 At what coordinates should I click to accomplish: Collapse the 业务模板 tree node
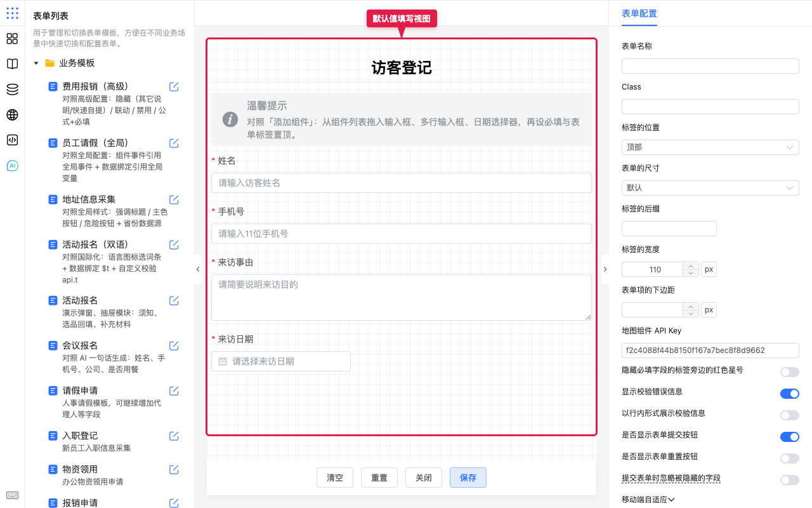pos(36,63)
